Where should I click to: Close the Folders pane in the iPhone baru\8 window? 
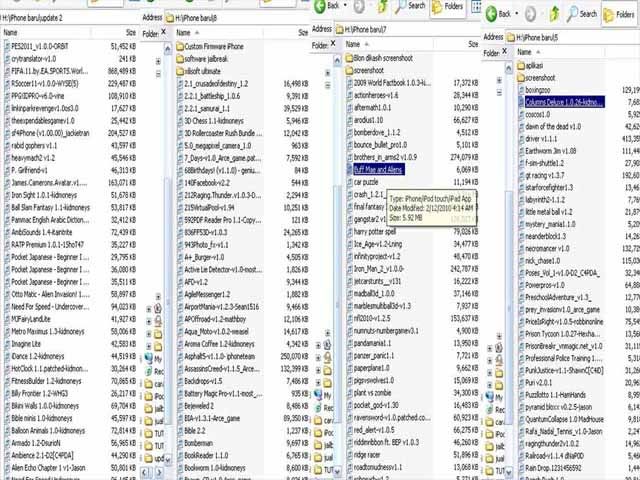(x=163, y=31)
